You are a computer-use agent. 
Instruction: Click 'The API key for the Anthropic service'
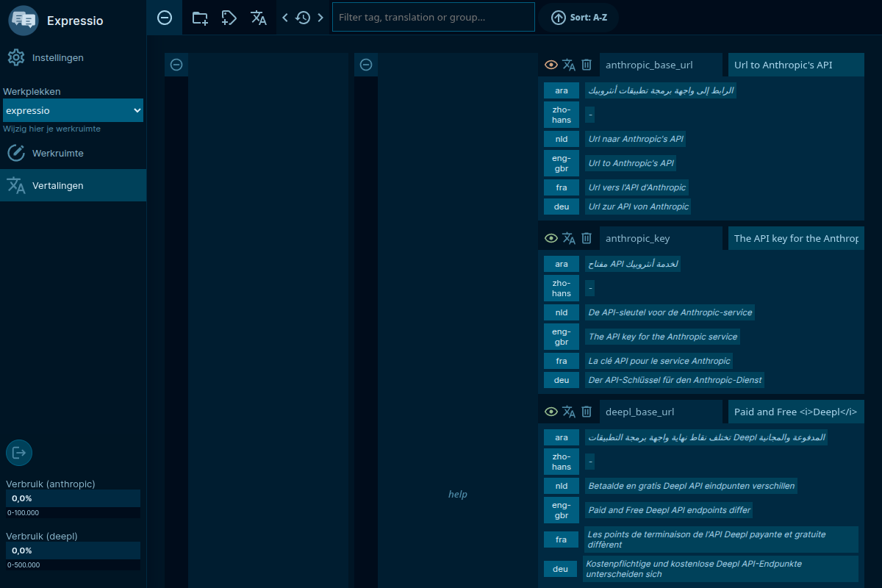(662, 337)
